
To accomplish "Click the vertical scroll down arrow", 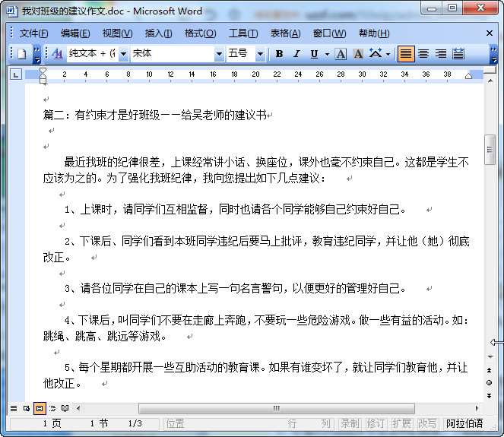I will [x=490, y=357].
